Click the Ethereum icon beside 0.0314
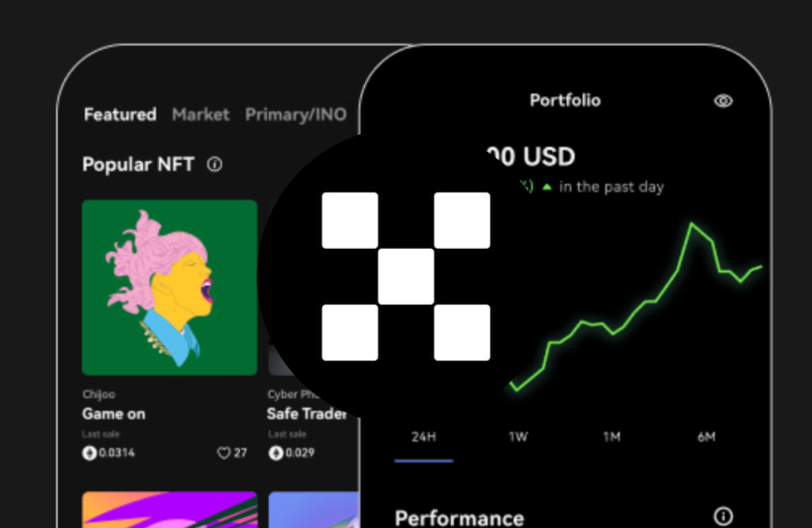Viewport: 812px width, 528px height. click(x=90, y=453)
